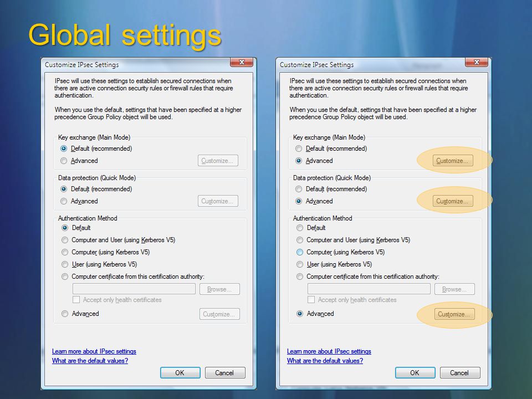Confirm with OK in right dialog
Screen dimensions: 532x399
click(x=415, y=372)
